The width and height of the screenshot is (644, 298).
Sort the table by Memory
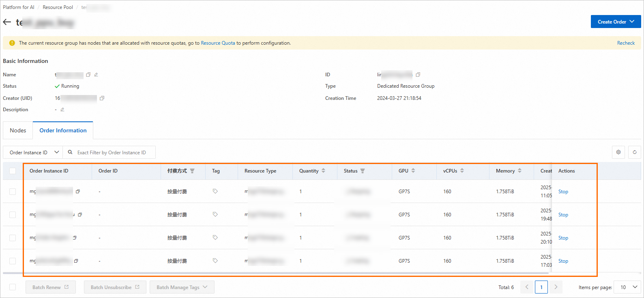point(519,171)
